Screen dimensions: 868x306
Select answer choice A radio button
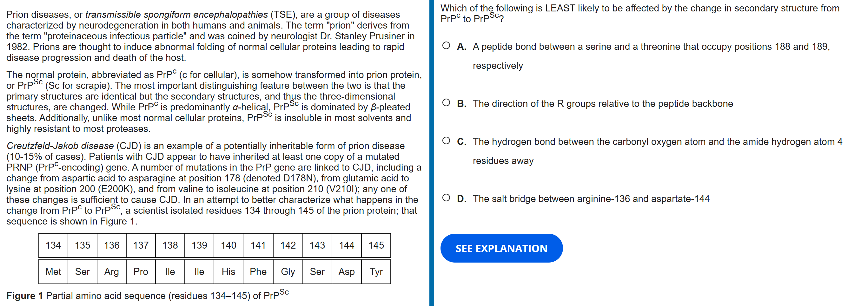[446, 46]
